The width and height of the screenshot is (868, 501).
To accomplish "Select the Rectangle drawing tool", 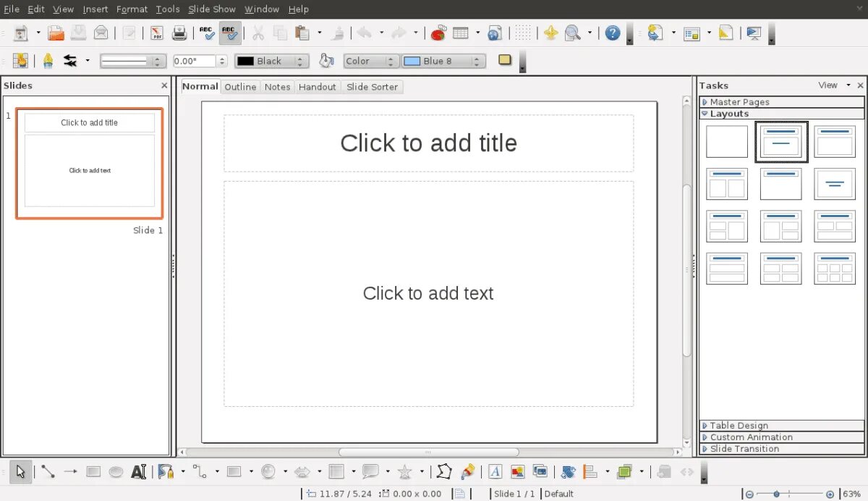I will coord(93,472).
